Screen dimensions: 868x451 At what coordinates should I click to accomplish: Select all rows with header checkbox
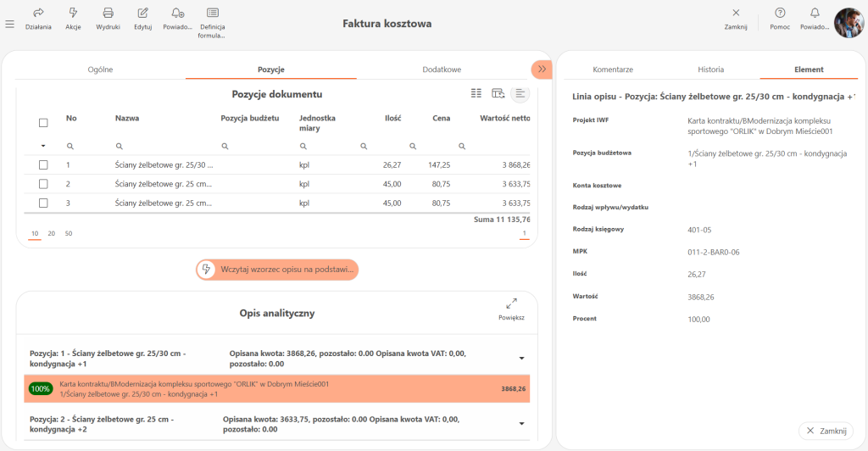click(x=43, y=123)
